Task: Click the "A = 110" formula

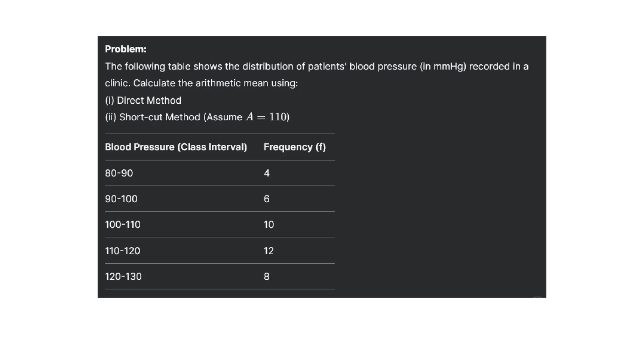Action: point(267,117)
